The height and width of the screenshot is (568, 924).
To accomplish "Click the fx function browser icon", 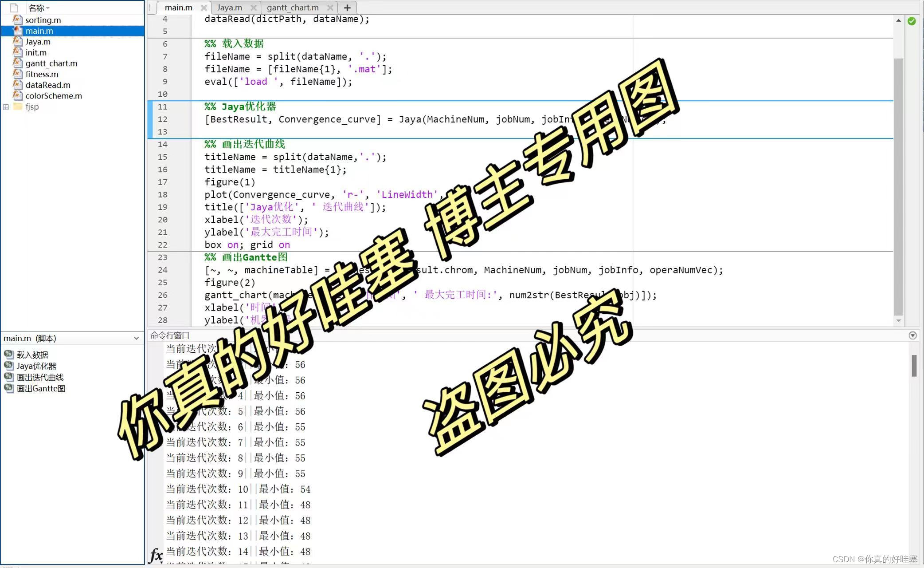I will [x=156, y=555].
